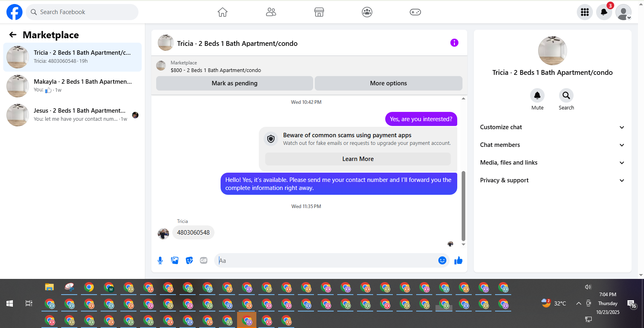Open Jesus conversation in list
This screenshot has height=328, width=644.
coord(72,115)
